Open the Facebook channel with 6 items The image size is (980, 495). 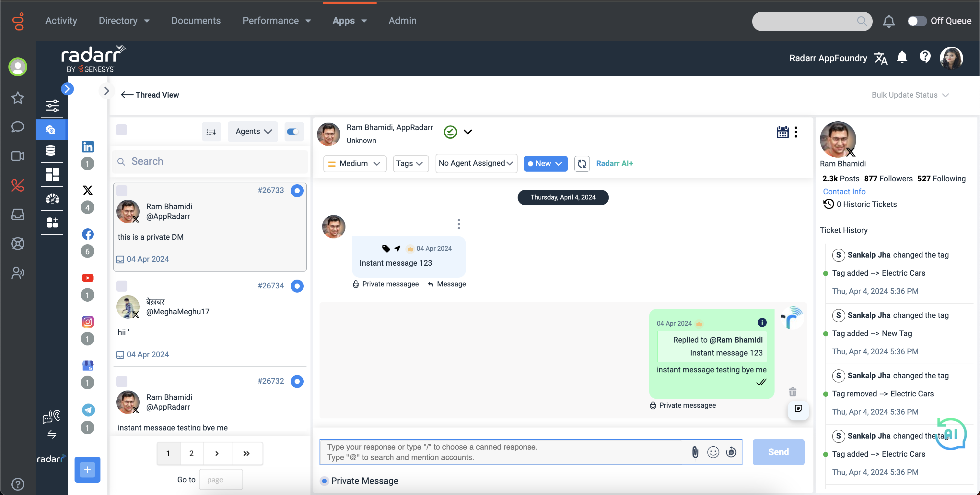click(x=87, y=234)
